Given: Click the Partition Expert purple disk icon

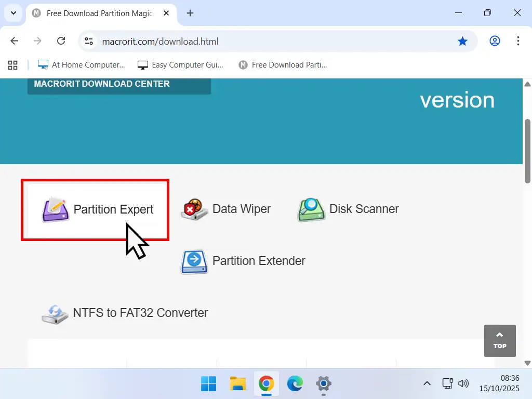Looking at the screenshot, I should pyautogui.click(x=55, y=210).
